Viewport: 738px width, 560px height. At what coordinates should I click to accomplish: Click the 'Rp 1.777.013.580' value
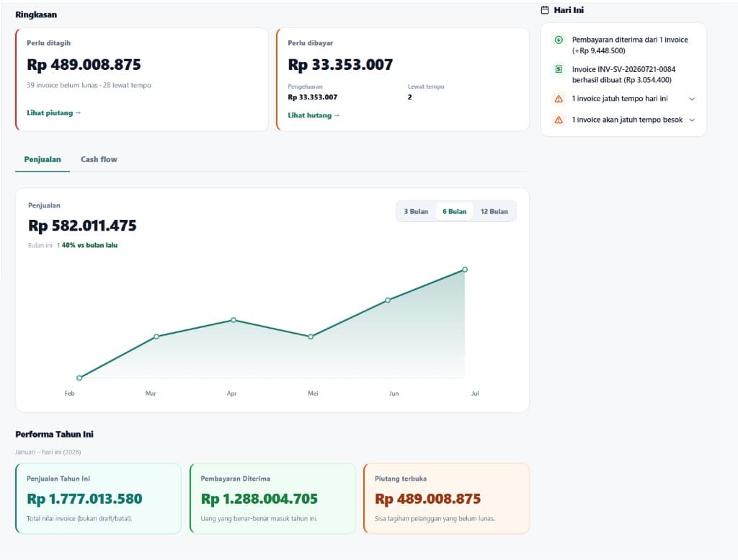(x=84, y=499)
